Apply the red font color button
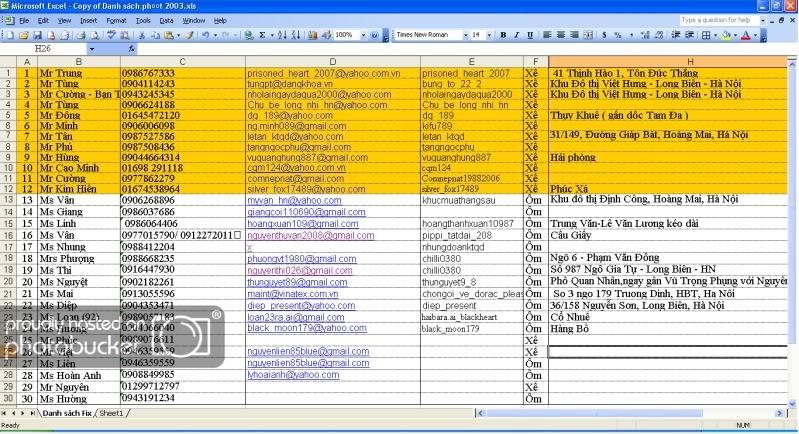The height and width of the screenshot is (434, 799). pos(746,35)
